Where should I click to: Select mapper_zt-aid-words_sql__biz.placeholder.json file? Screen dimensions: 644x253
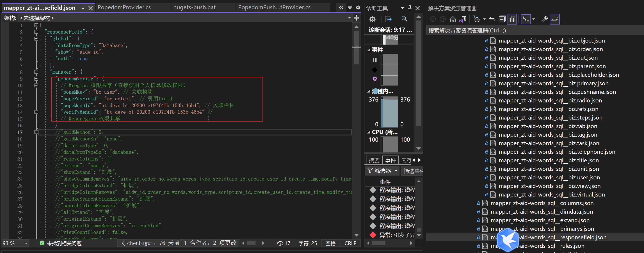pos(559,75)
